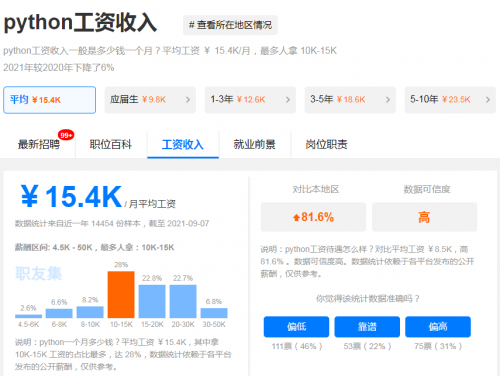Click the 75票 (31%) vote count
Image resolution: width=500 pixels, height=376 pixels.
click(x=438, y=346)
